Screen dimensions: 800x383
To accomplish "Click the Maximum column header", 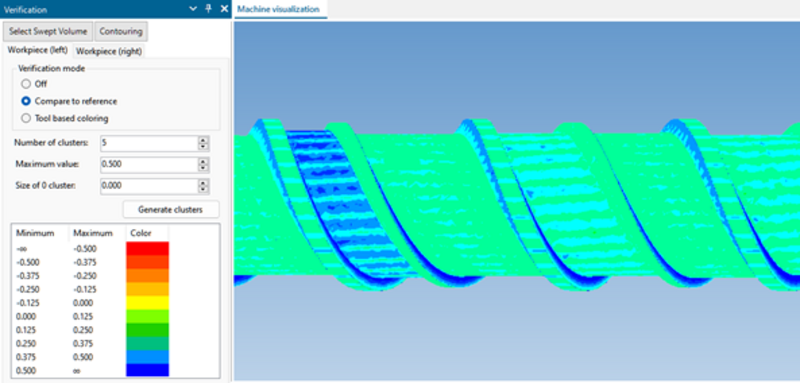I will (93, 233).
